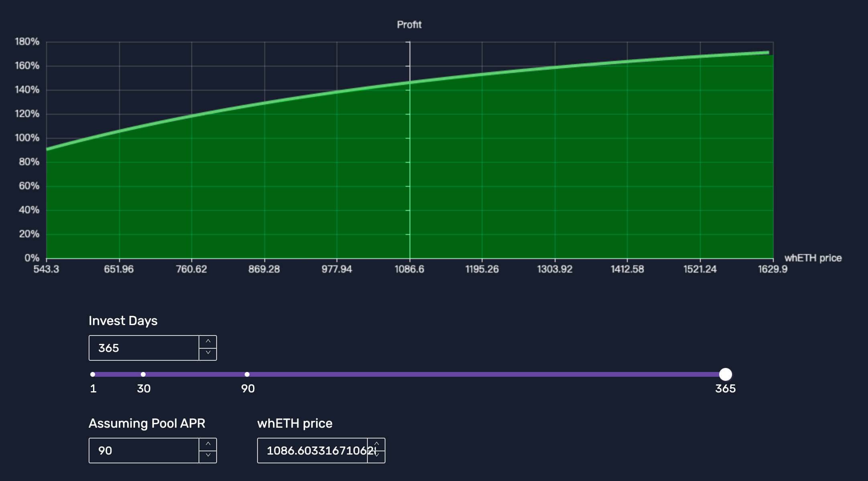Decrease whETH price with the down arrow
Viewport: 868px width, 481px height.
coord(376,456)
